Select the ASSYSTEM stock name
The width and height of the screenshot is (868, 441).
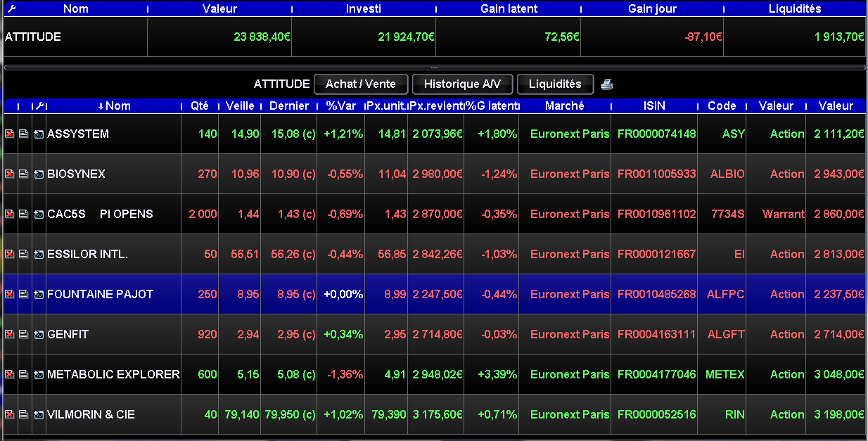(x=78, y=134)
